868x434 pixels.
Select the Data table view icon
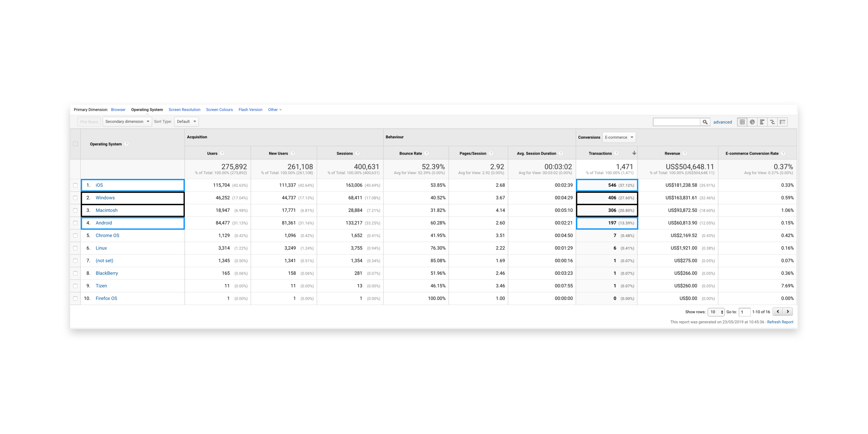[x=742, y=122]
